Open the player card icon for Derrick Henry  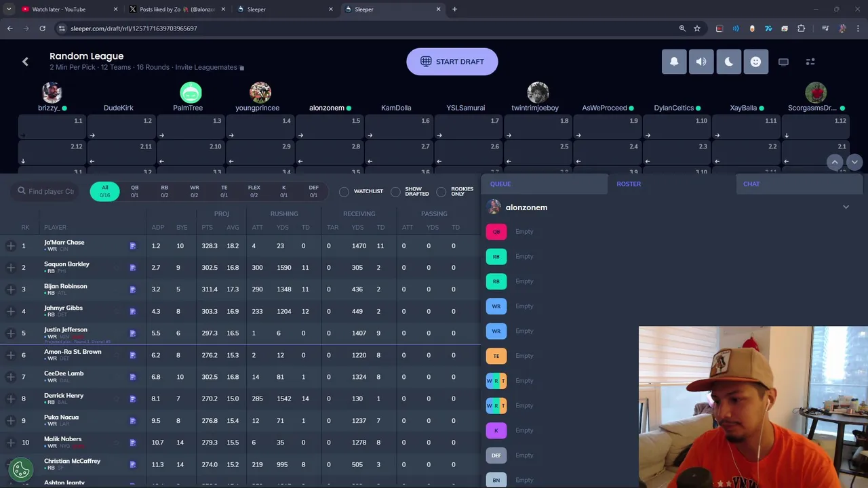pos(133,399)
